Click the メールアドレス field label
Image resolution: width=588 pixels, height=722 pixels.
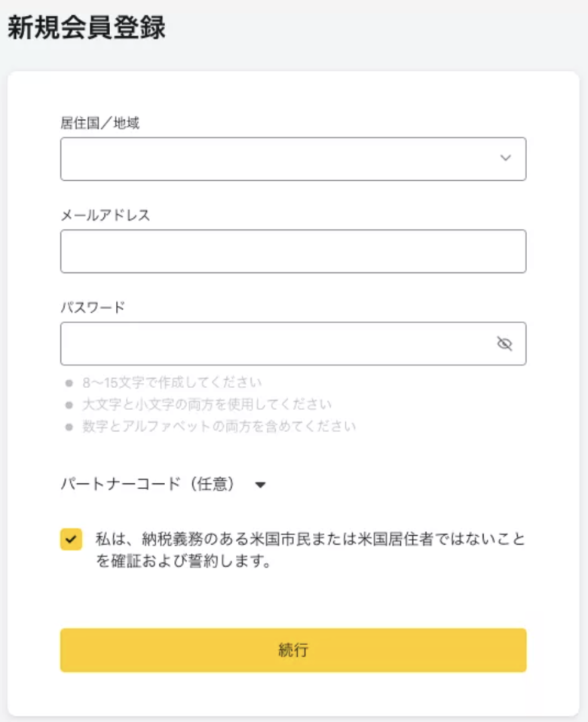pyautogui.click(x=106, y=215)
